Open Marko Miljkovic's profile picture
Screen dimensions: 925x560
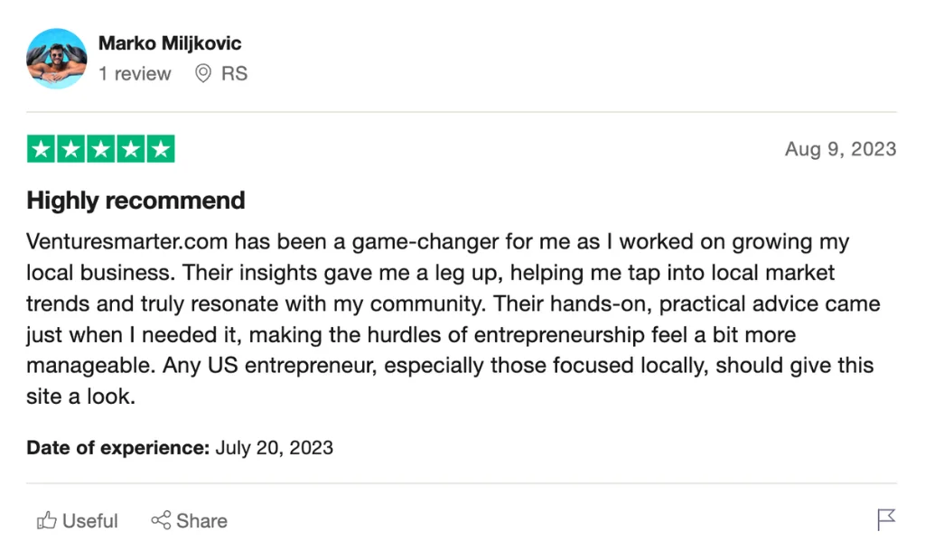[x=57, y=58]
